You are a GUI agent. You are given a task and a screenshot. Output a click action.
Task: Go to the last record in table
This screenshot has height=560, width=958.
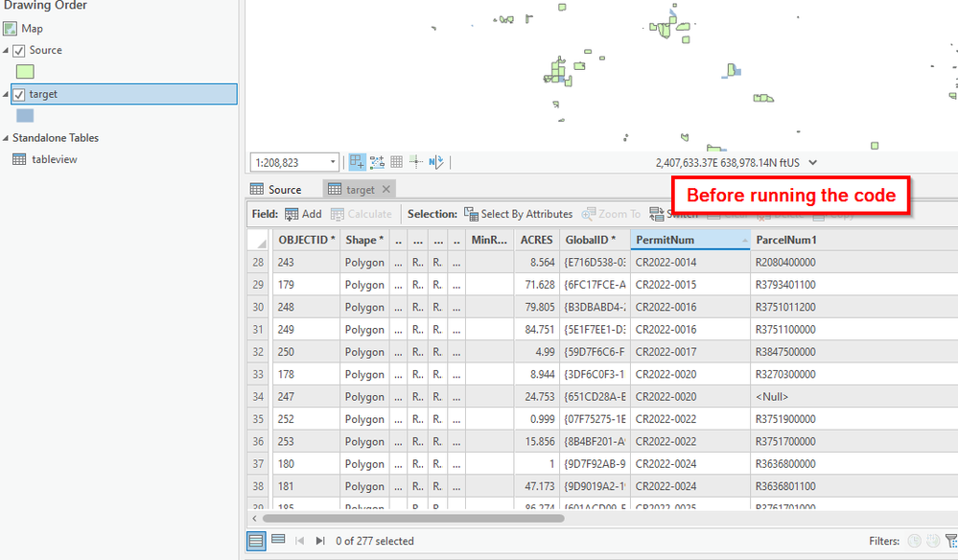coord(320,541)
